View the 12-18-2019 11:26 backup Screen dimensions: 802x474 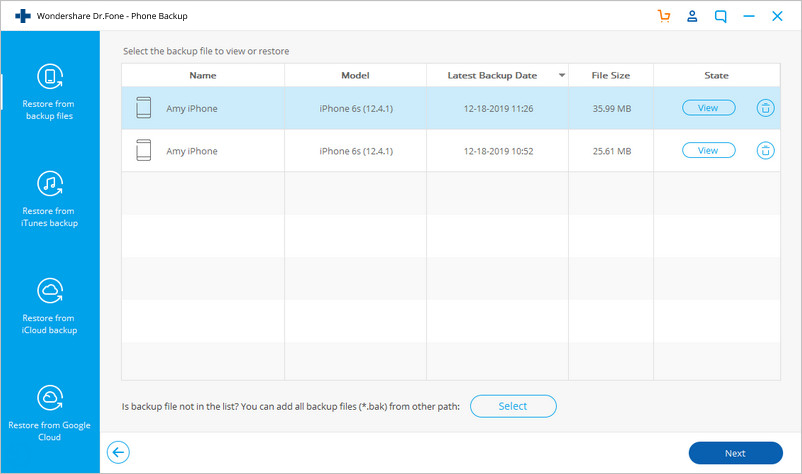point(708,108)
